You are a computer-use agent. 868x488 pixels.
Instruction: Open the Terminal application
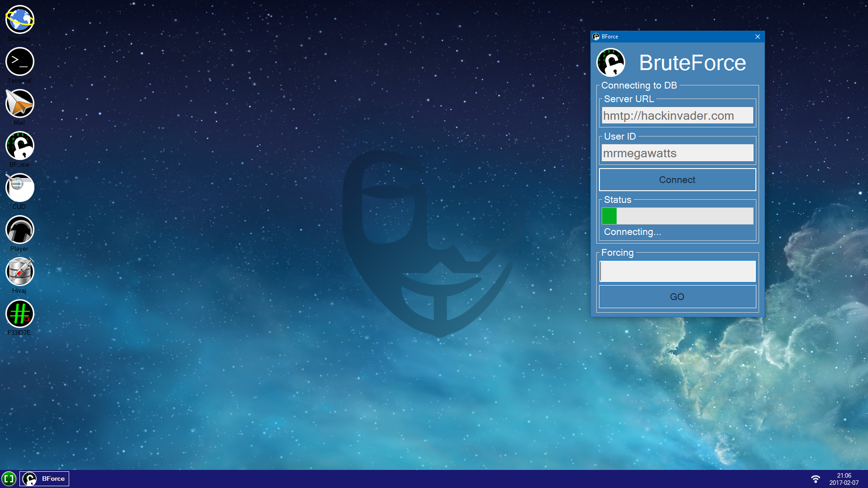pyautogui.click(x=19, y=61)
